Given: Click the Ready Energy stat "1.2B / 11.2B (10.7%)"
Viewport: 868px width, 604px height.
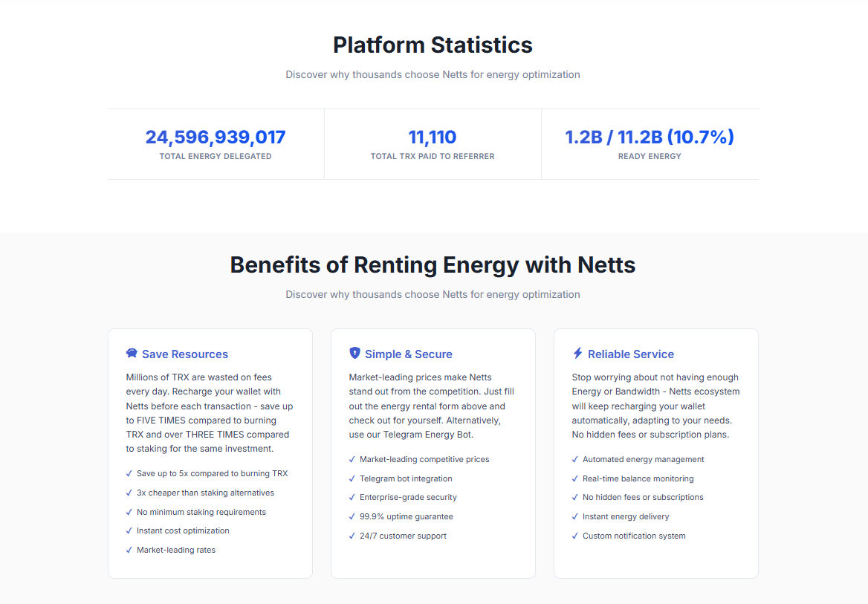Looking at the screenshot, I should 650,137.
